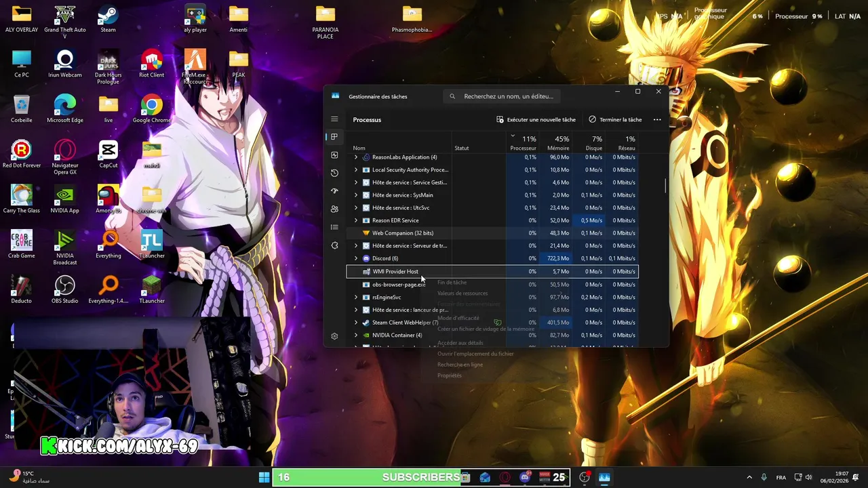This screenshot has width=868, height=488.
Task: Expand the NVIDIA Container (4) process group
Action: coord(356,335)
